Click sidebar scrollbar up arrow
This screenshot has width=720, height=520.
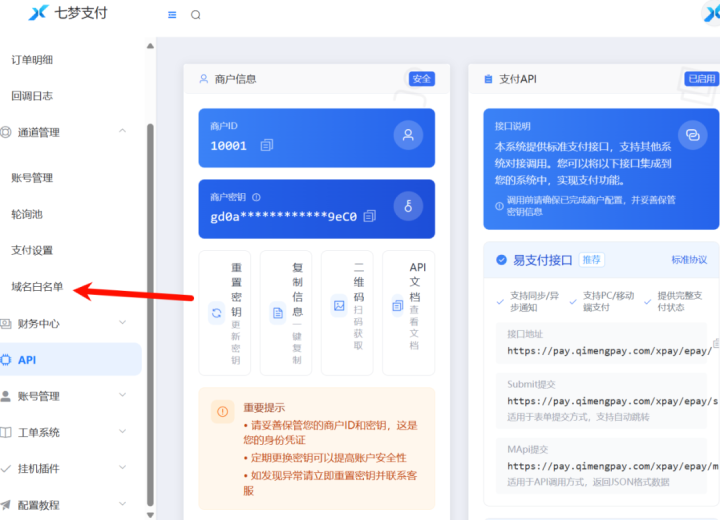coord(150,46)
